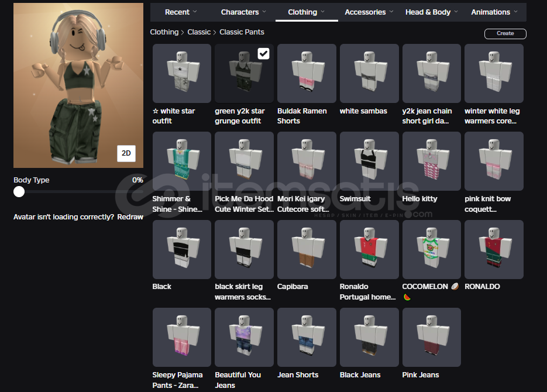Image resolution: width=547 pixels, height=392 pixels.
Task: Expand the Animations dropdown
Action: point(494,12)
